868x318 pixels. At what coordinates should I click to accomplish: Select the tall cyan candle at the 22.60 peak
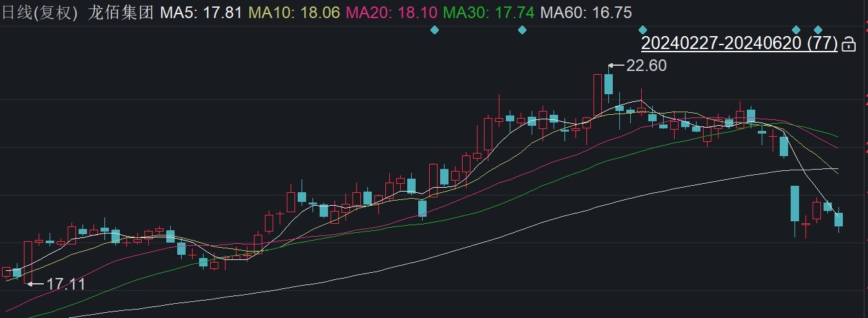[608, 84]
